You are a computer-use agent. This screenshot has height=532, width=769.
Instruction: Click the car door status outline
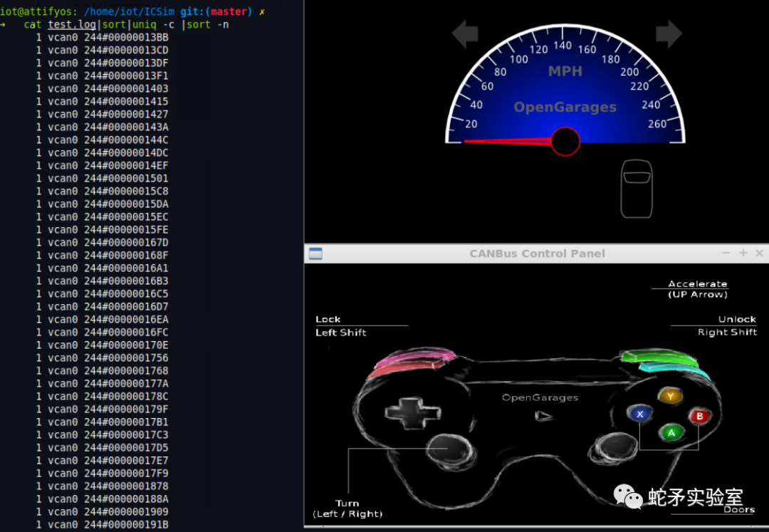coord(637,189)
